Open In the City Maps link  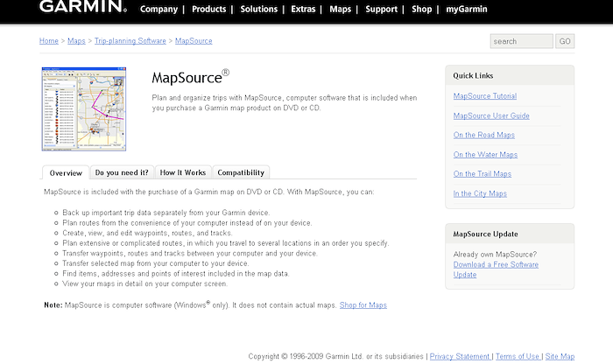pos(480,193)
